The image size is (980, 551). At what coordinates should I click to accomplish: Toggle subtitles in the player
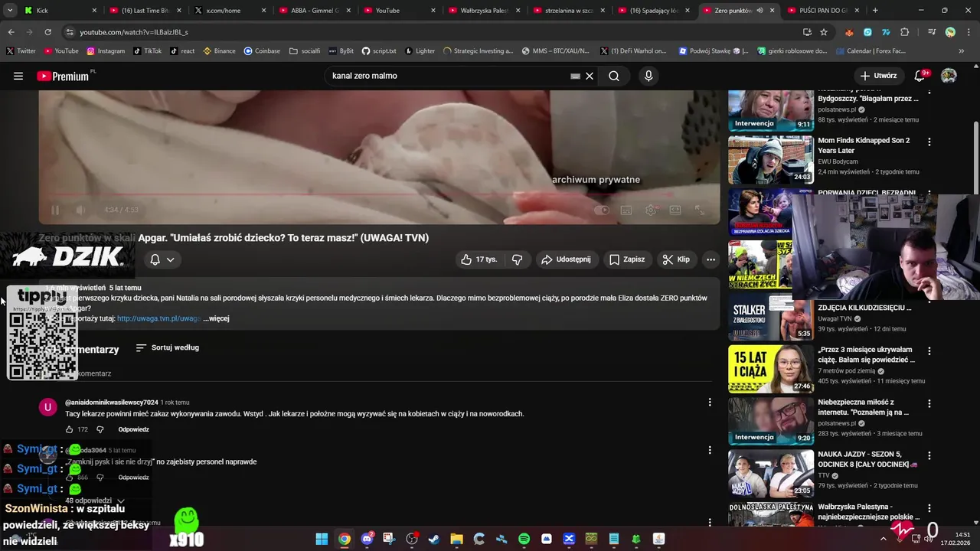coord(626,210)
